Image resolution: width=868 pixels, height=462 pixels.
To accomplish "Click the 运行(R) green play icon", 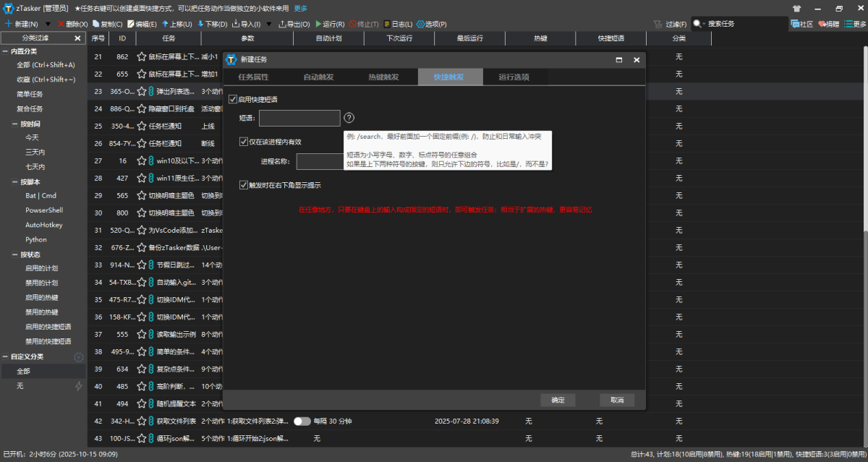I will pyautogui.click(x=319, y=24).
